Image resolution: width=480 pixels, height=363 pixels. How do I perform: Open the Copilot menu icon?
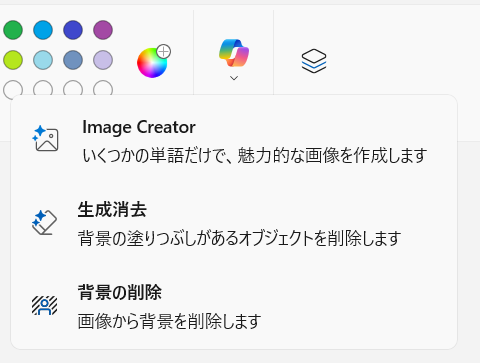tap(234, 53)
